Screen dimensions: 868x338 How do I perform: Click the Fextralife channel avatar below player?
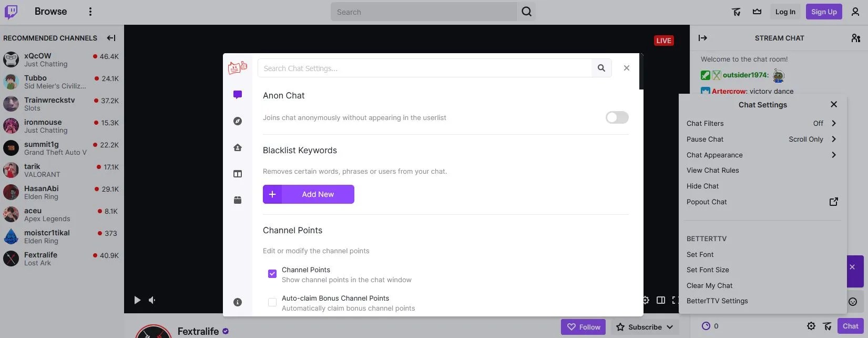[x=154, y=332]
